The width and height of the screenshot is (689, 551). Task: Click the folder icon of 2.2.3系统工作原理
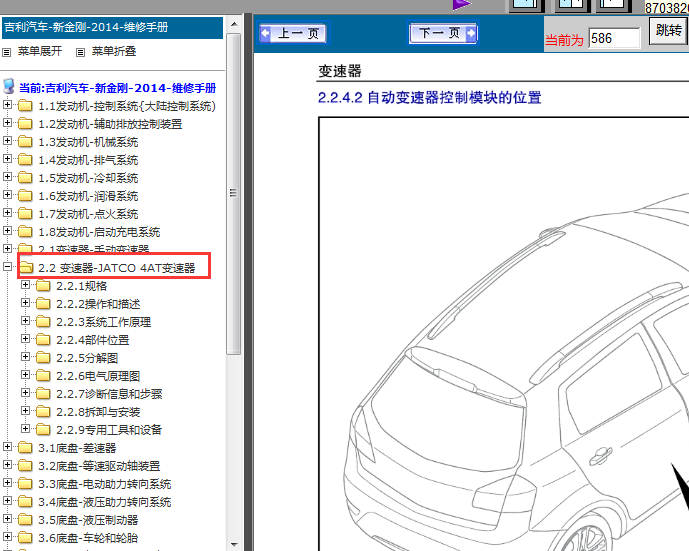(43, 322)
